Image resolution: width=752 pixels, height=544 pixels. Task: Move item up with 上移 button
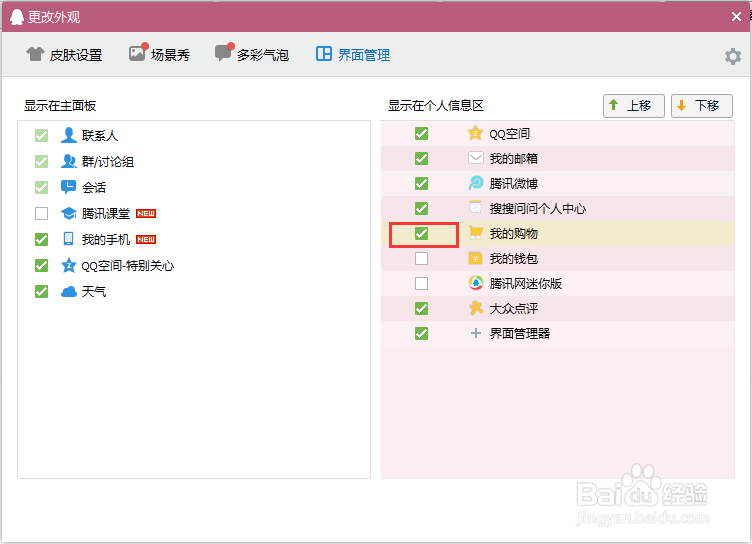[x=634, y=106]
